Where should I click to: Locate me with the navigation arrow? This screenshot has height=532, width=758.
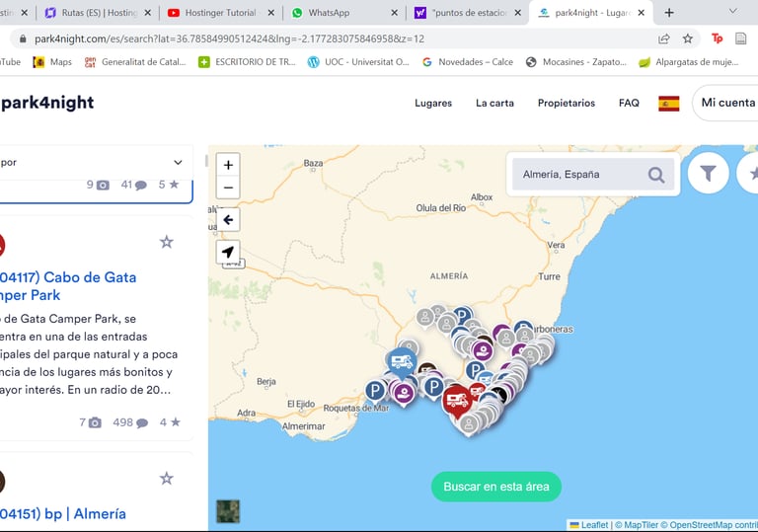tap(228, 252)
